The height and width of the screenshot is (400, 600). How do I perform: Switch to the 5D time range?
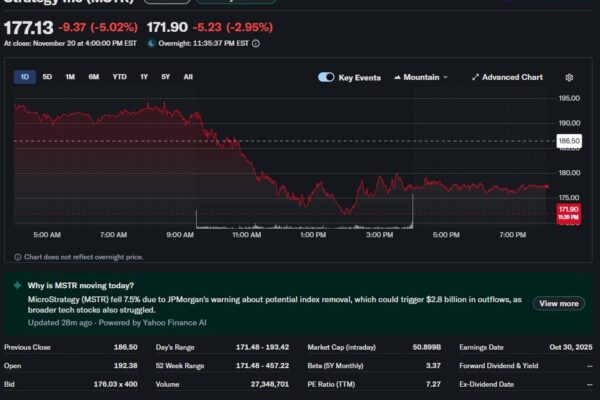point(47,77)
